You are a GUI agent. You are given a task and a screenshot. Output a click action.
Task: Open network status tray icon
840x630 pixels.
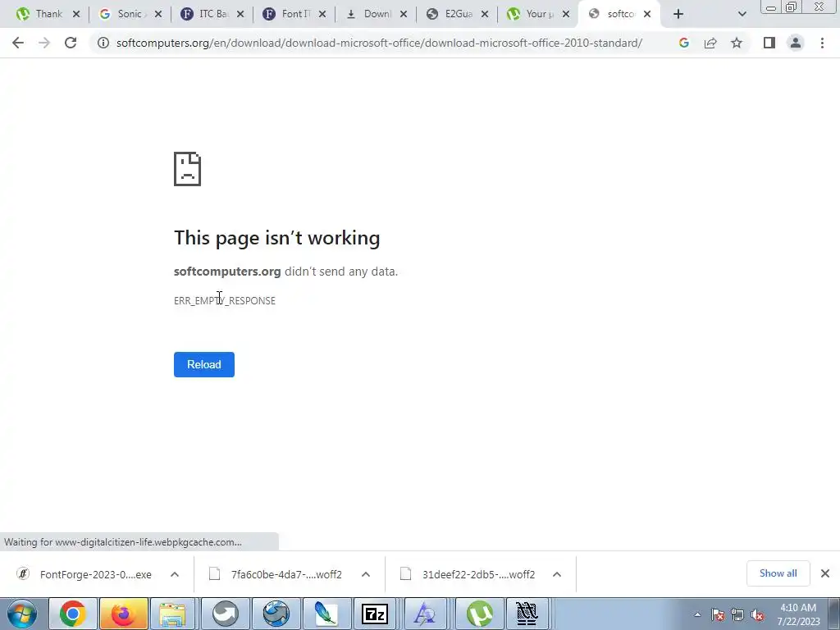pyautogui.click(x=737, y=615)
